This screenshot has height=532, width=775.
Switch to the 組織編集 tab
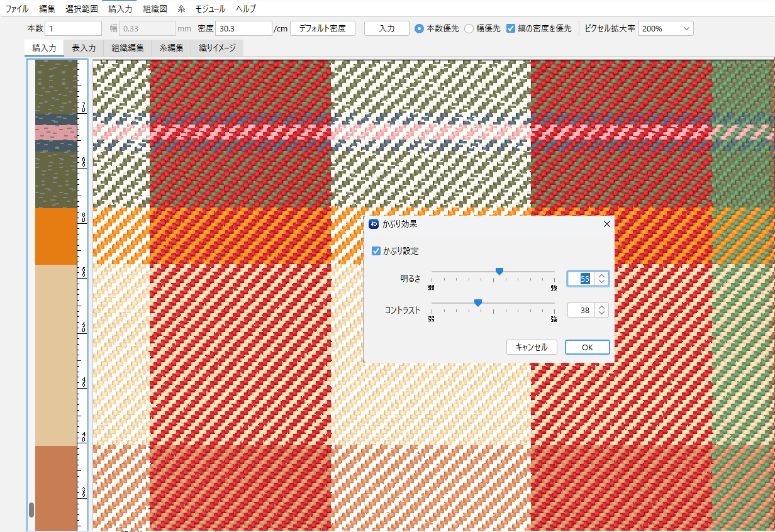[x=128, y=48]
